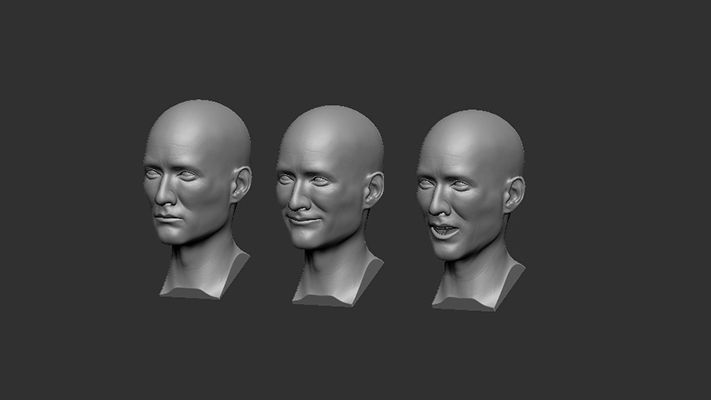This screenshot has width=711, height=400.
Task: Click the smiling mouth of middle head
Action: pos(303,220)
